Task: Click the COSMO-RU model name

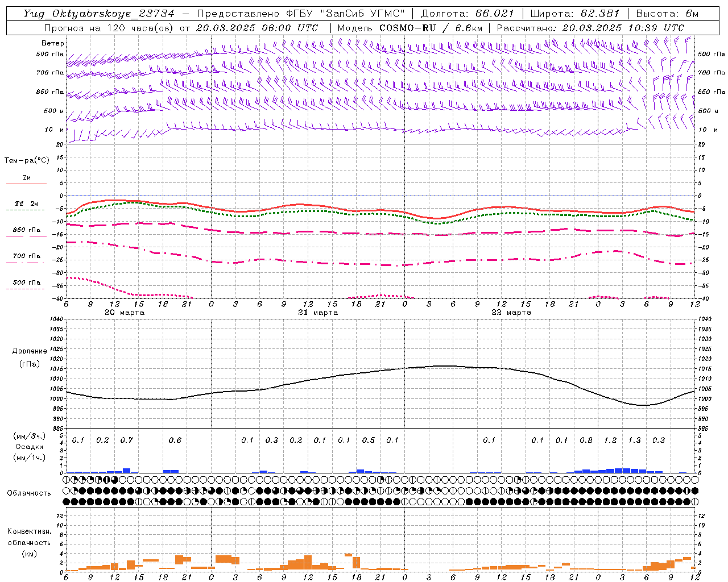Action: point(408,28)
